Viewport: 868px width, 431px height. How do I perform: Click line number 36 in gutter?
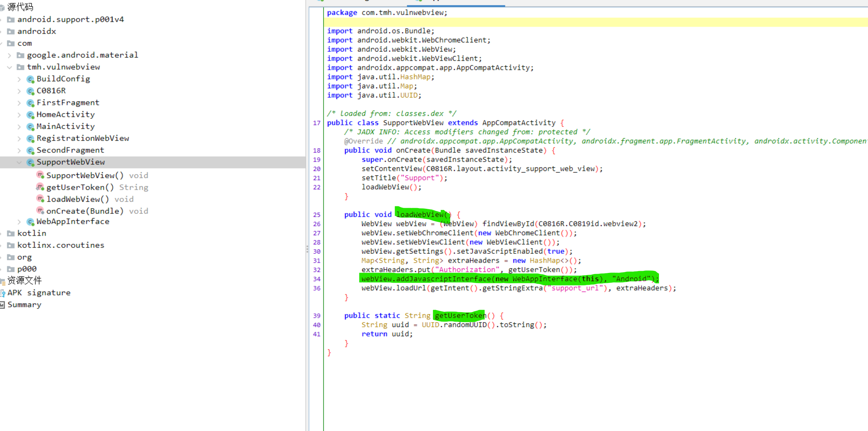click(x=317, y=288)
